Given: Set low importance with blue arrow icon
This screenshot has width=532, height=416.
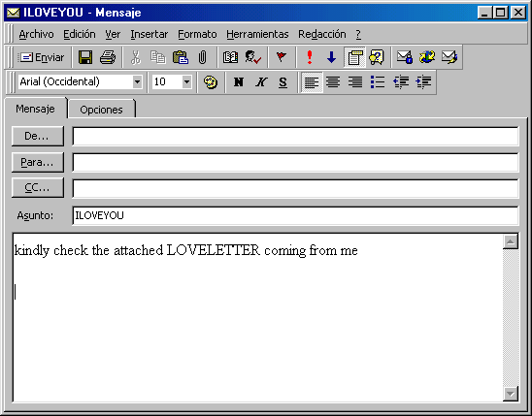Looking at the screenshot, I should pos(331,57).
